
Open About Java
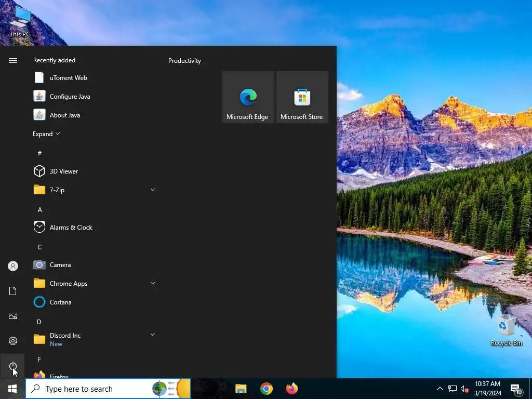click(95, 115)
